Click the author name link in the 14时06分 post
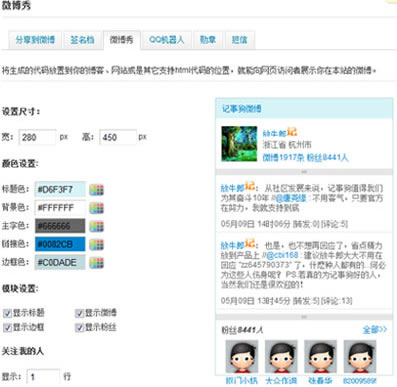The height and width of the screenshot is (387, 397). 233,188
